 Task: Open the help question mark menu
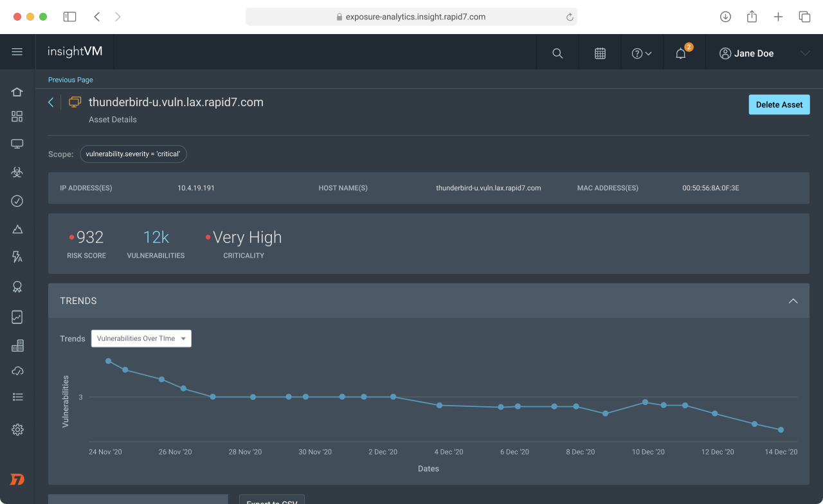[642, 53]
